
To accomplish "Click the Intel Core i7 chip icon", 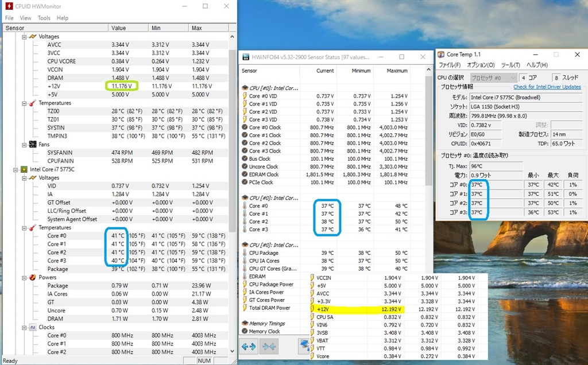I will click(x=24, y=169).
